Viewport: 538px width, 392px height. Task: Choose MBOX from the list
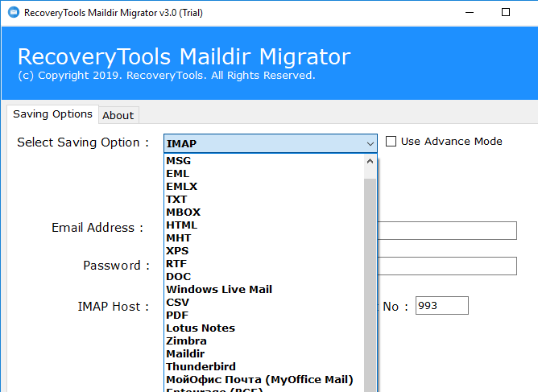264,212
